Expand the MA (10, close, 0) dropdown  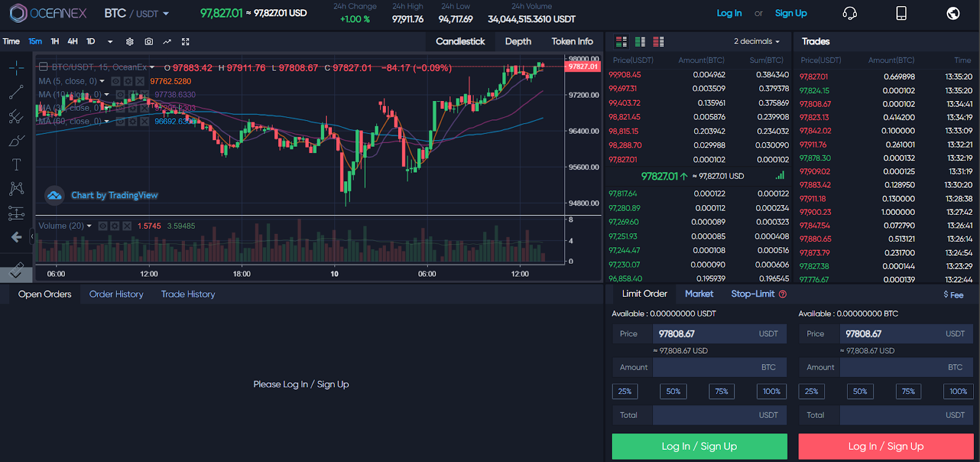107,95
